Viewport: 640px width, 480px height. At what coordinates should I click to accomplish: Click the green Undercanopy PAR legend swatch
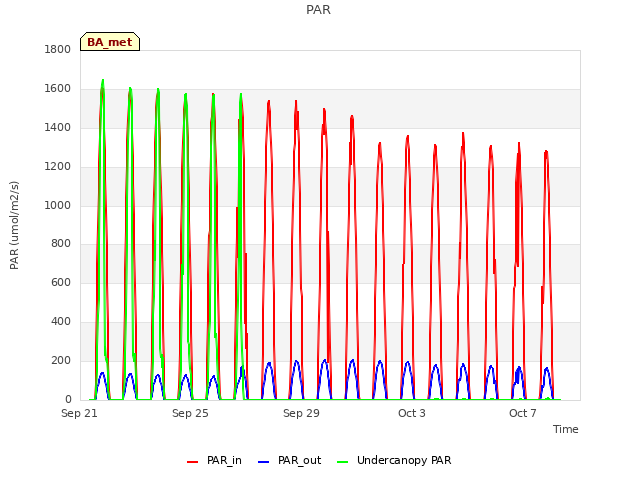pos(343,462)
